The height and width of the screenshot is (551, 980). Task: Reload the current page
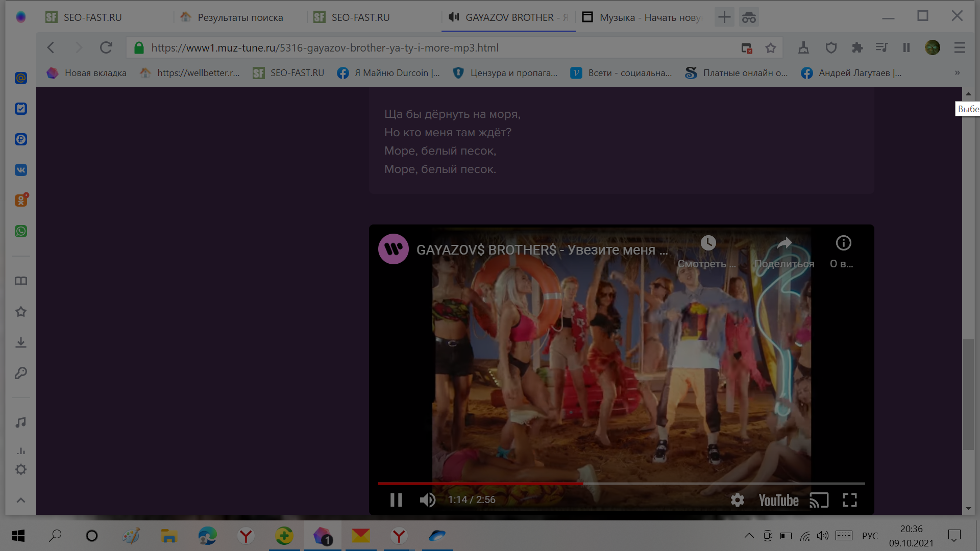[106, 47]
